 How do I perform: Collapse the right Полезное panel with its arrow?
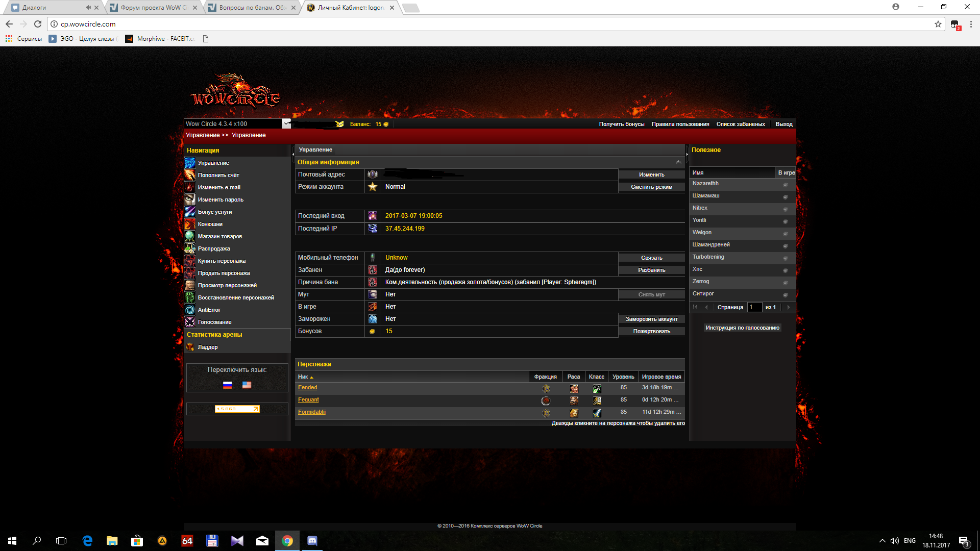coord(687,154)
